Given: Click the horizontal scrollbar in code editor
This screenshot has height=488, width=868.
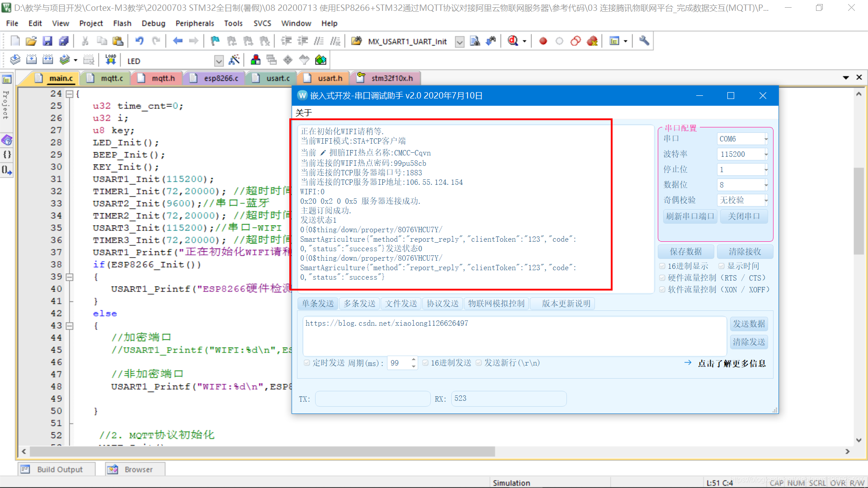Looking at the screenshot, I should (262, 451).
